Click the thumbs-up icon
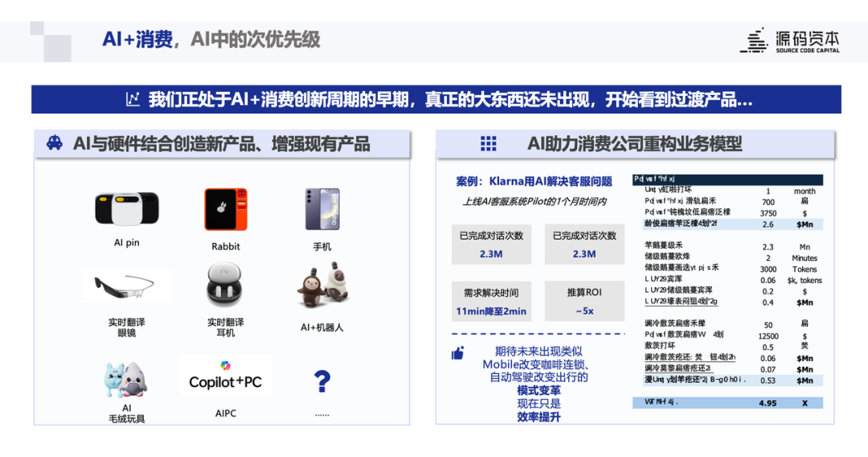 [x=458, y=353]
